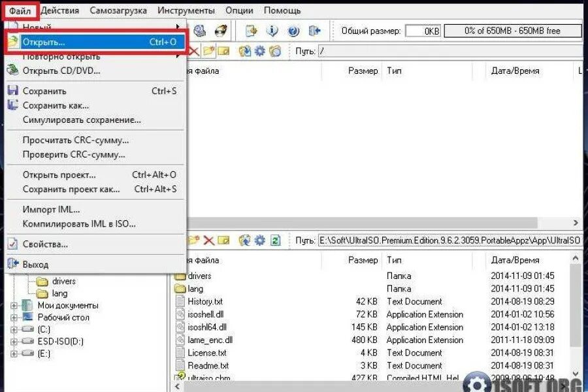Screen dimensions: 588x392
Task: Select the drivers folder in the tree
Action: point(64,282)
